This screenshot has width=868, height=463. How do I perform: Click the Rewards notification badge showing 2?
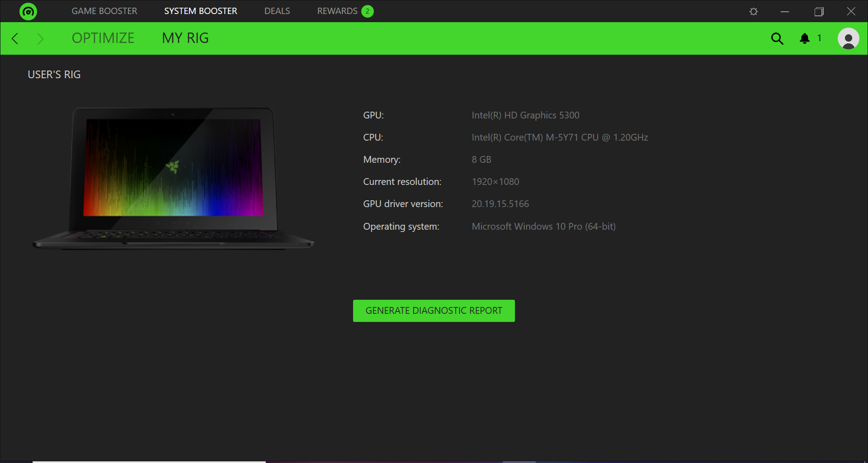[x=368, y=11]
